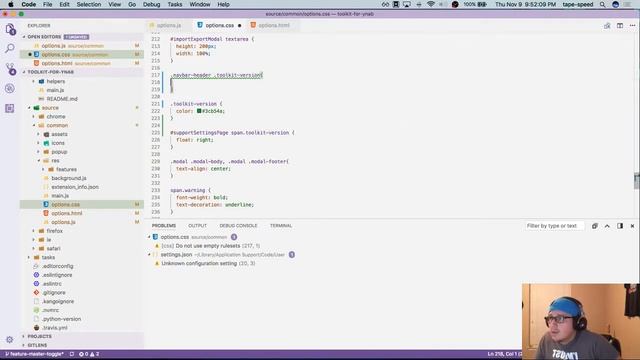This screenshot has height=360, width=640.
Task: Click the editor vertical scrollbar thumb
Action: [637, 181]
